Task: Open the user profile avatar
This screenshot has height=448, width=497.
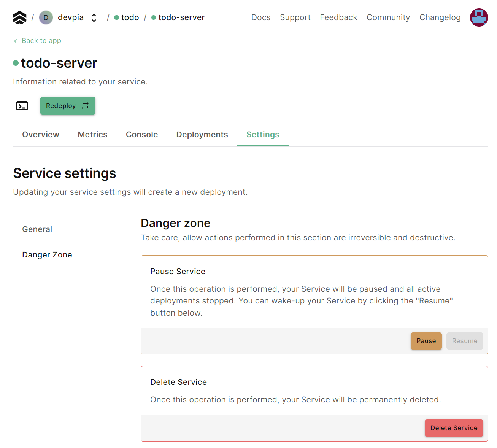Action: pos(479,17)
